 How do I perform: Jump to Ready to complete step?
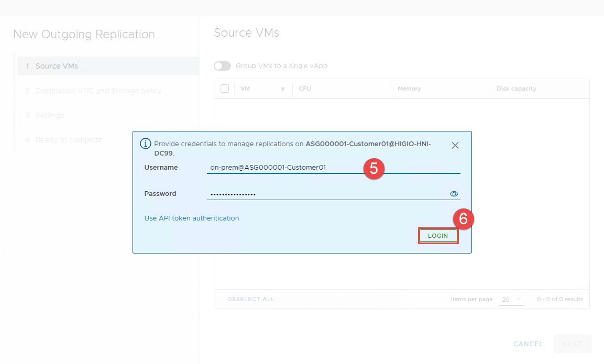tap(69, 140)
